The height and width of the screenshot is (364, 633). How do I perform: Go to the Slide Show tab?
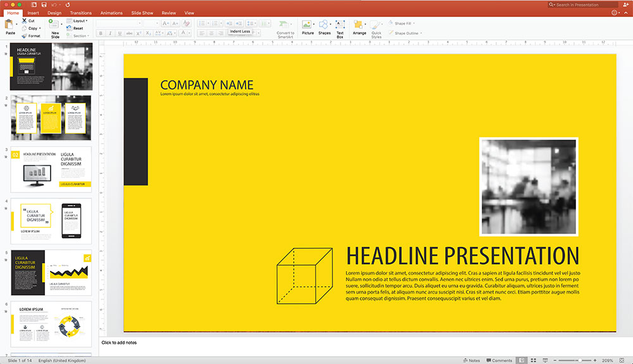click(142, 13)
